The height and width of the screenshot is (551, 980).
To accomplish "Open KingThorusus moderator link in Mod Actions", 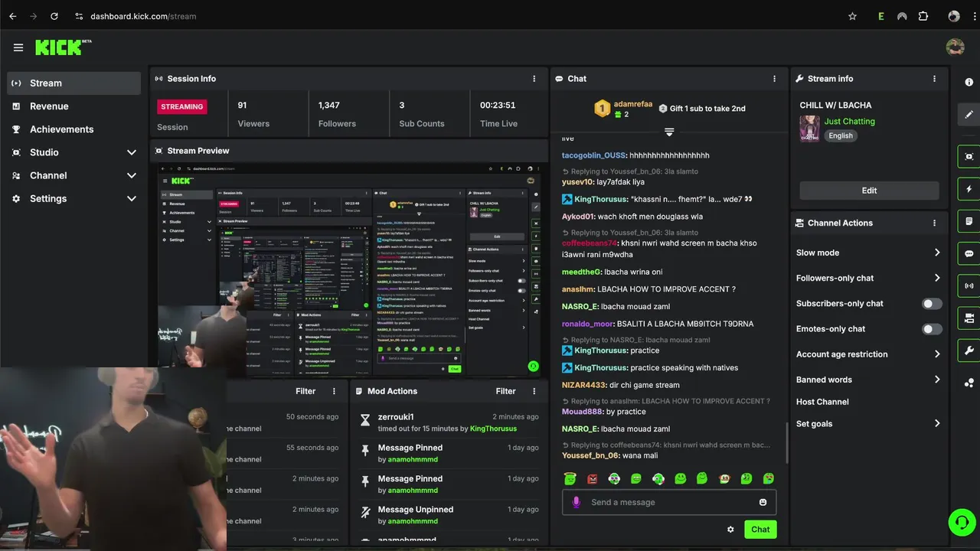I will tap(493, 429).
